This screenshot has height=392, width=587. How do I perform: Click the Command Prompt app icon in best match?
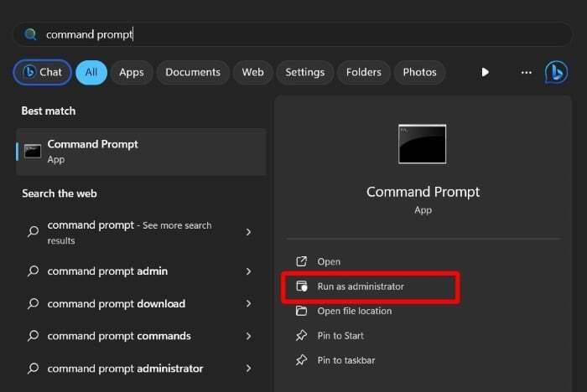point(33,152)
